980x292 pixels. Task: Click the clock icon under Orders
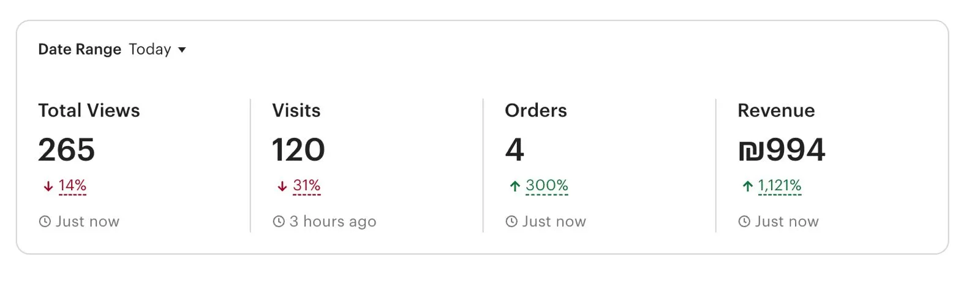pyautogui.click(x=511, y=221)
